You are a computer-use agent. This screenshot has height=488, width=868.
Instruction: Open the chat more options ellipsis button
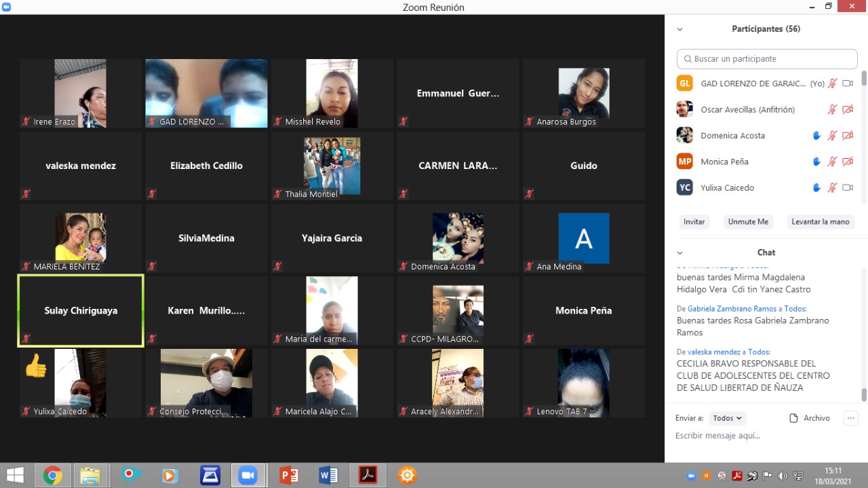[x=851, y=418]
